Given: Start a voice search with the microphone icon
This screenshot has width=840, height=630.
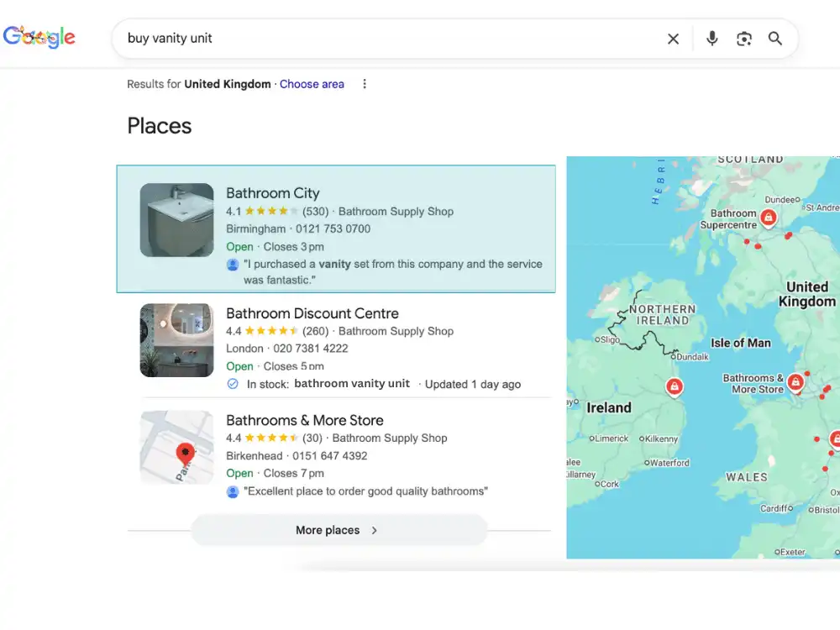Looking at the screenshot, I should click(x=711, y=38).
